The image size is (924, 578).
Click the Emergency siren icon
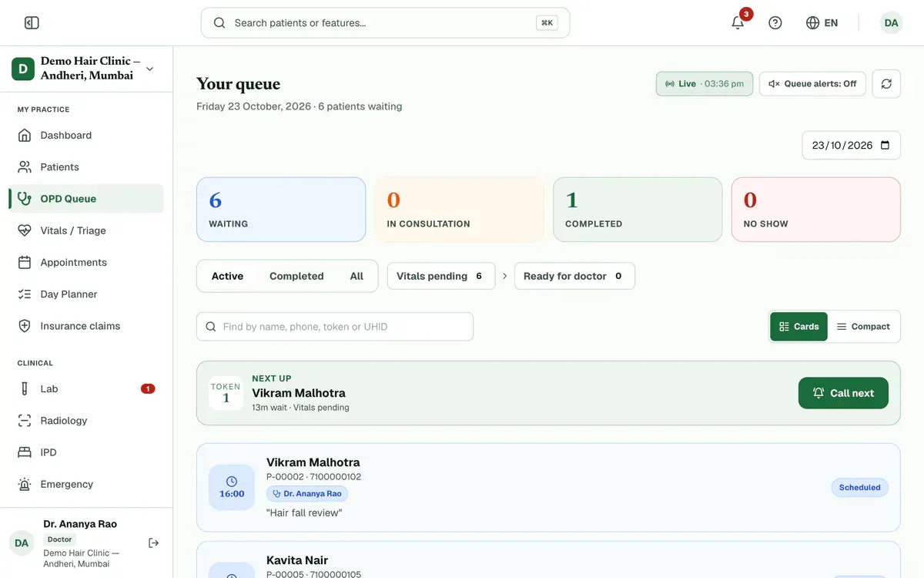point(25,484)
